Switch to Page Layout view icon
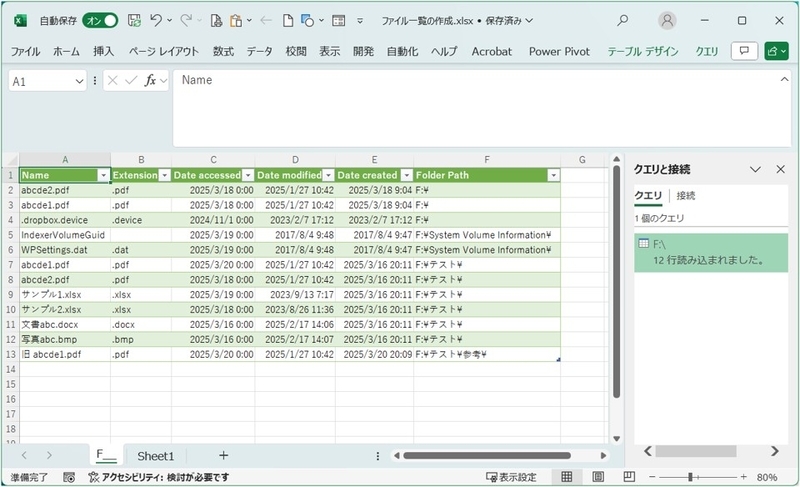 click(598, 477)
